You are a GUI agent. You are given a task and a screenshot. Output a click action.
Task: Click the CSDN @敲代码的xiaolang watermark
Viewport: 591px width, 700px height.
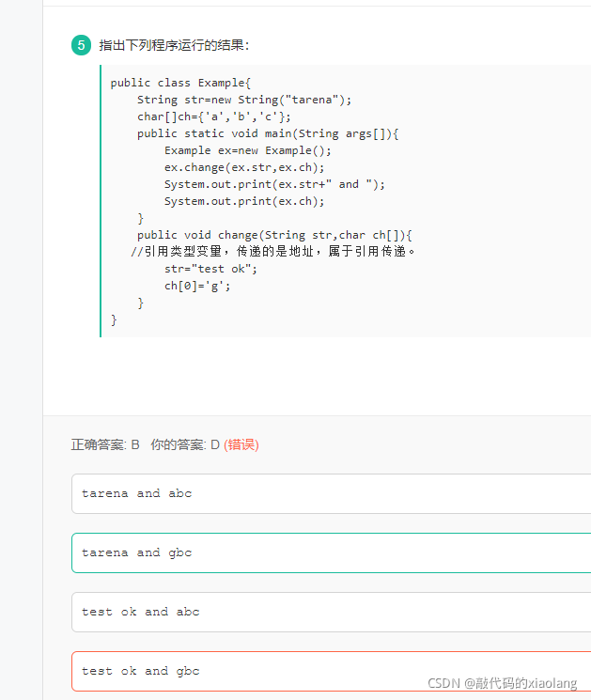[x=502, y=683]
